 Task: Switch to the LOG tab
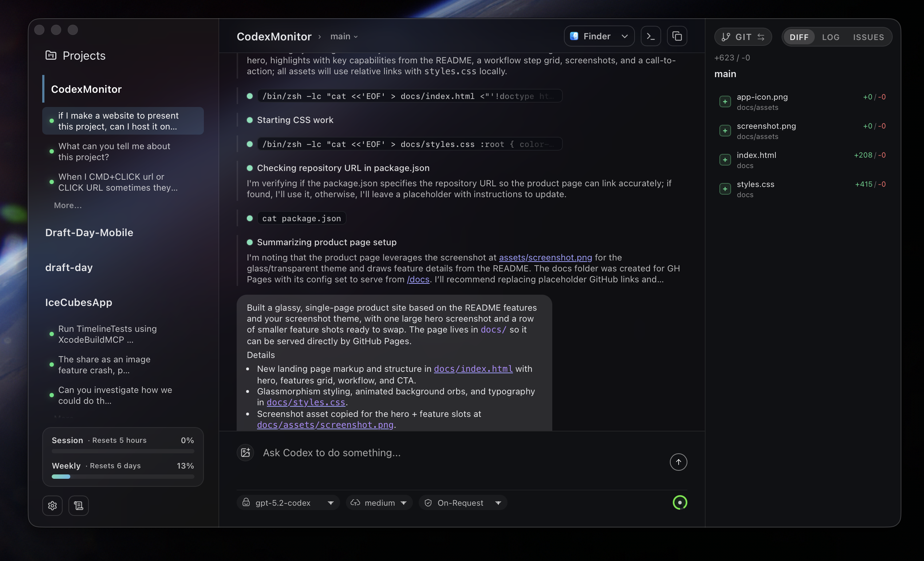pos(831,37)
